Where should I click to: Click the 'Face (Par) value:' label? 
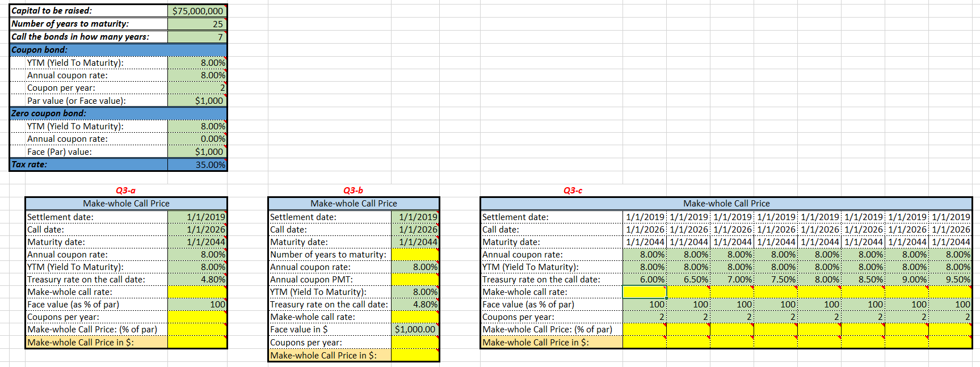point(60,152)
